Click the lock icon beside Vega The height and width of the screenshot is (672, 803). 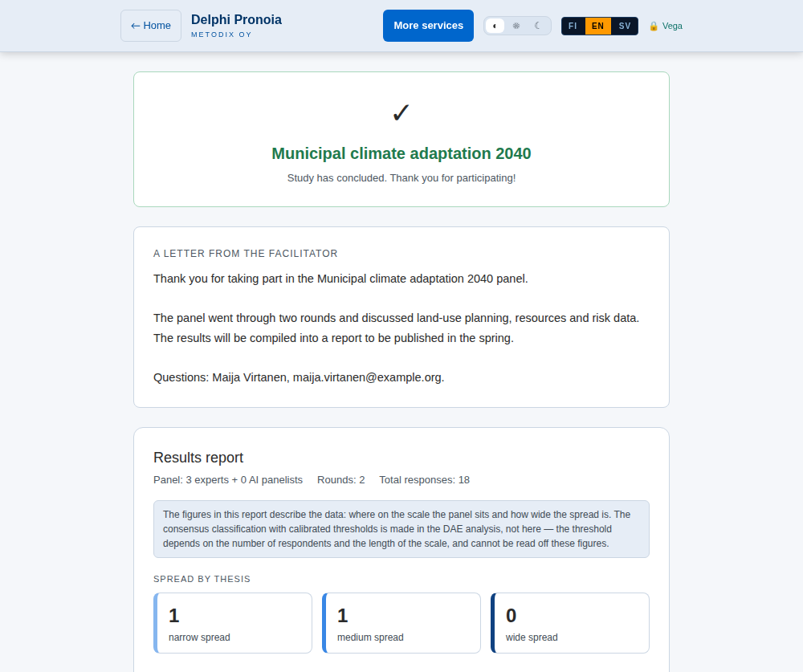tap(654, 26)
